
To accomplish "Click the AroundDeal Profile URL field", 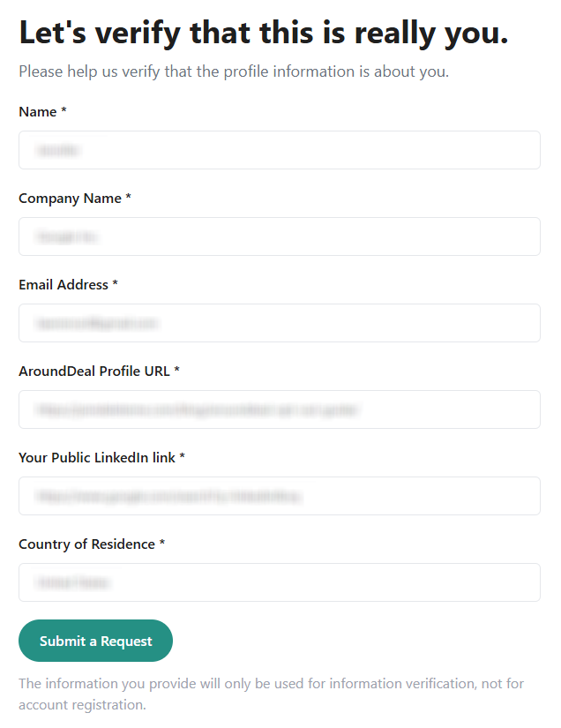I will [279, 409].
